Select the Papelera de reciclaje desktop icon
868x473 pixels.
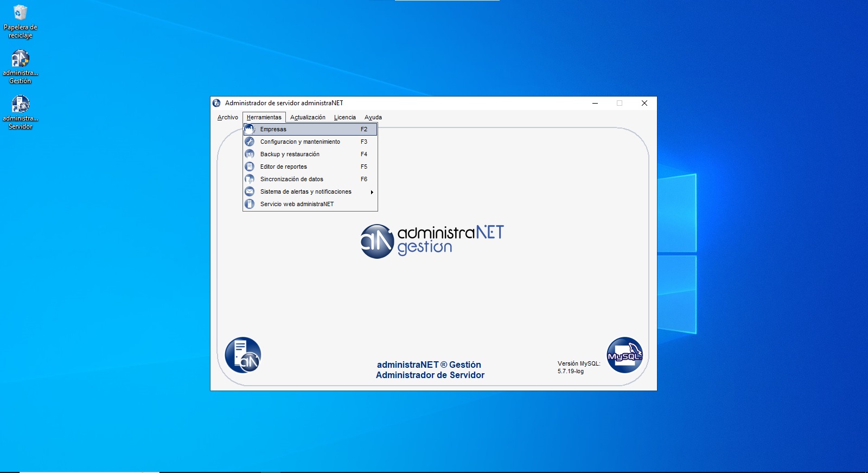(x=20, y=22)
